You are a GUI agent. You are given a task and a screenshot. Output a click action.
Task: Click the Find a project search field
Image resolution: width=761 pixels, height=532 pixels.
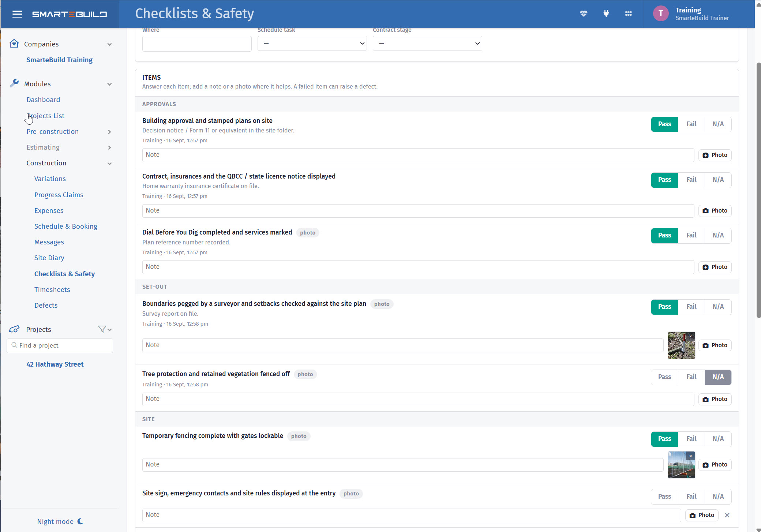[60, 345]
